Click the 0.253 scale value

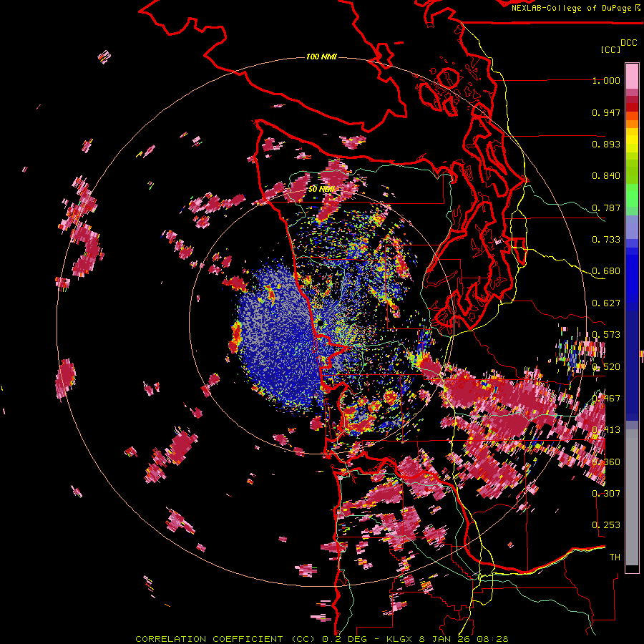click(606, 525)
